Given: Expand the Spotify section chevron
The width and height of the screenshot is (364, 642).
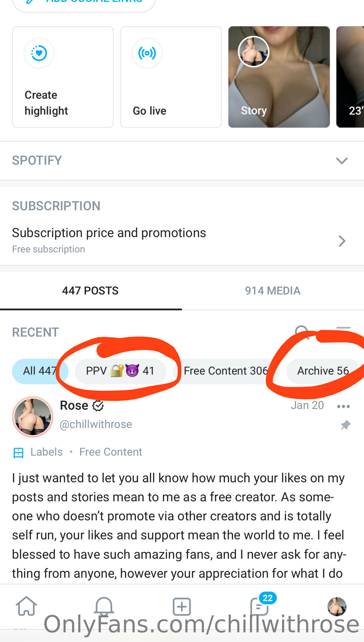Looking at the screenshot, I should click(x=342, y=161).
